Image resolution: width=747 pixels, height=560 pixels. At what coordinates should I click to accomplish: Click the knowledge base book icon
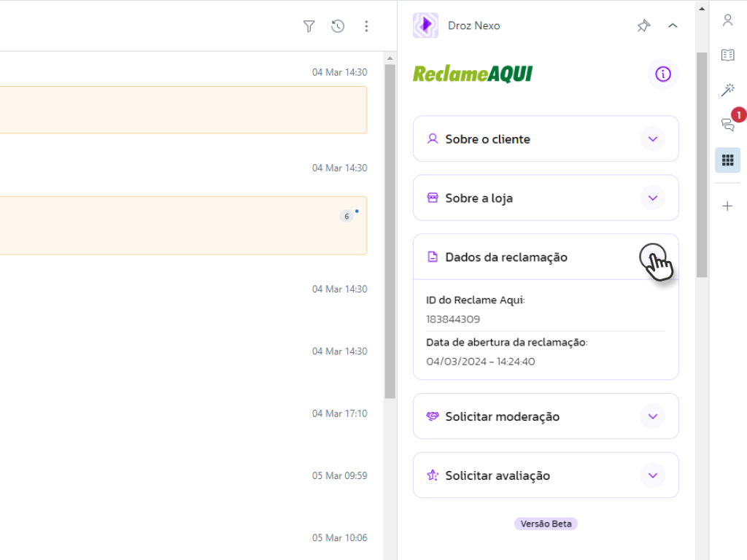(727, 55)
